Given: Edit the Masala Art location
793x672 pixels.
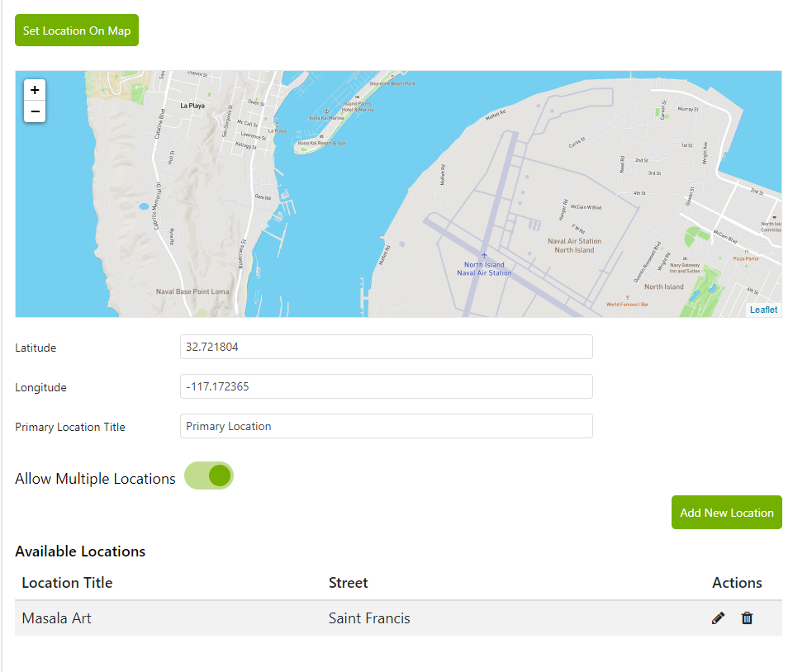Looking at the screenshot, I should (x=718, y=618).
